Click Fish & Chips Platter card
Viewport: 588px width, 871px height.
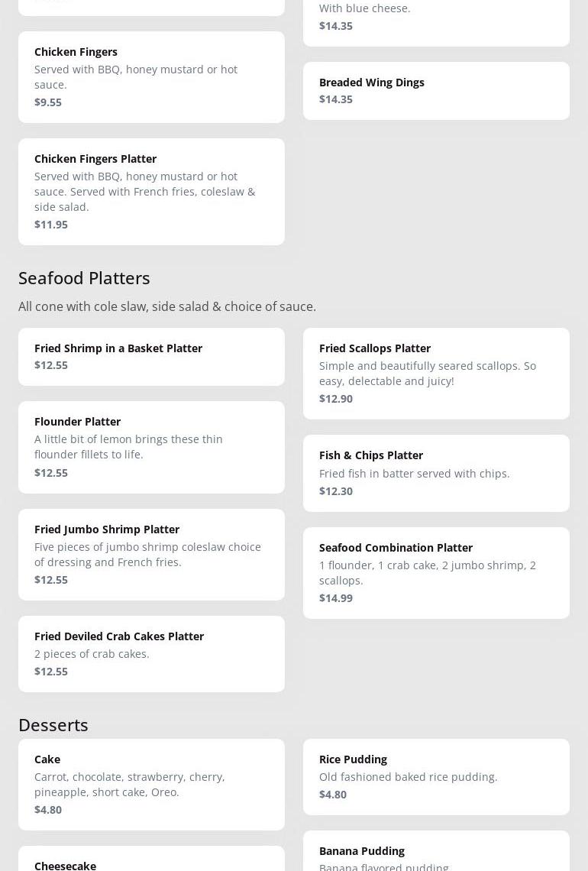coord(436,473)
